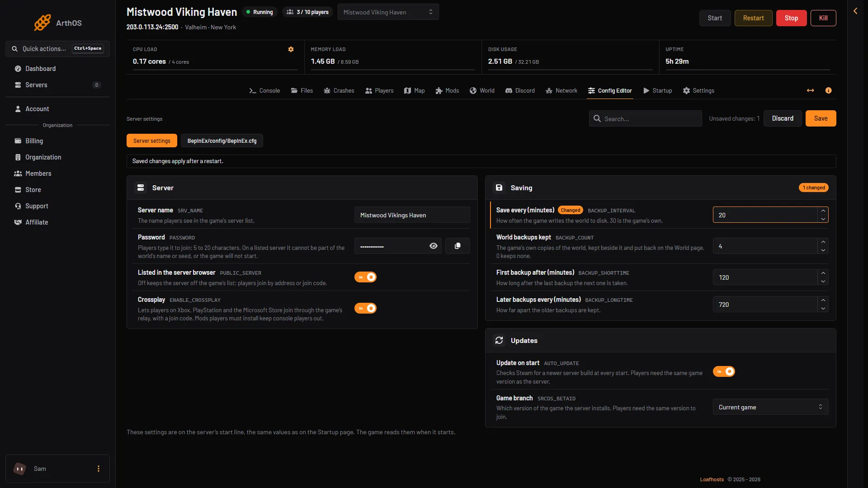Go to Billing page

click(57, 141)
